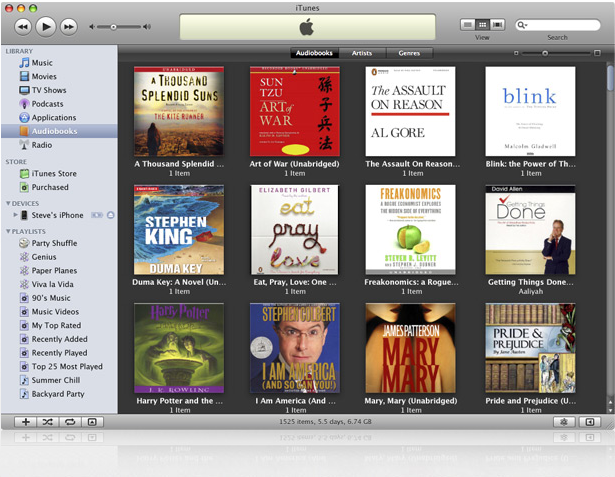Open the iTunes Store

coord(59,173)
